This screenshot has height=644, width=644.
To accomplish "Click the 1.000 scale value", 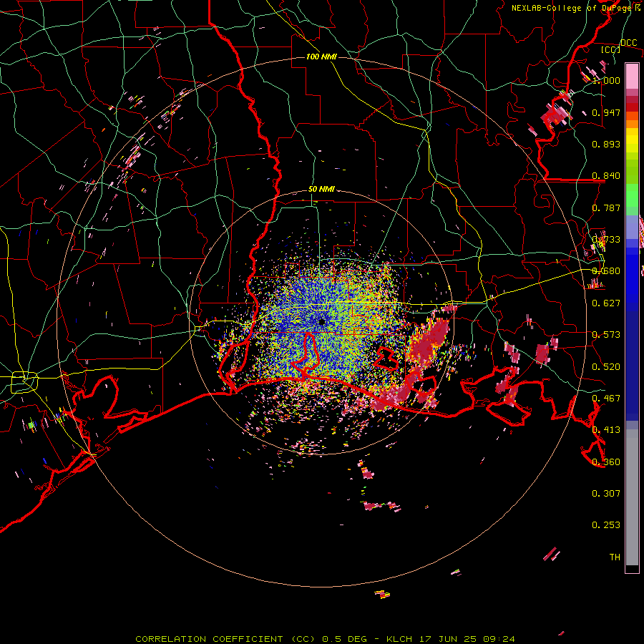I will pyautogui.click(x=606, y=80).
